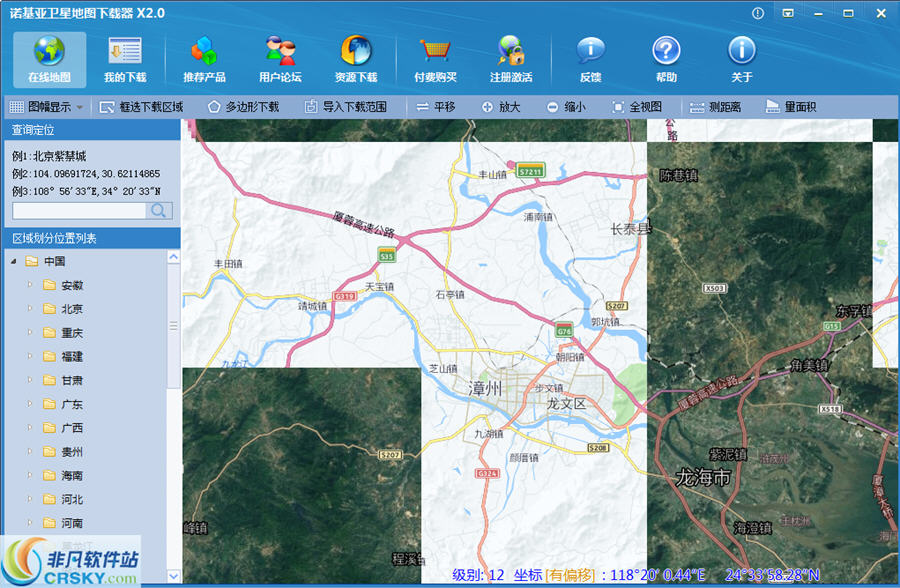Expand the 北京 tree node
Screen dimensions: 900x588
coord(30,309)
